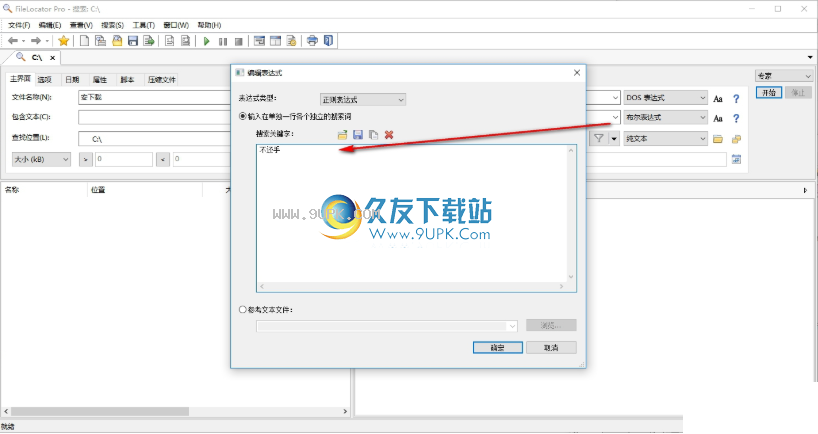This screenshot has height=434, width=818.
Task: Click the document with clock icon in toolbar
Action: click(292, 41)
